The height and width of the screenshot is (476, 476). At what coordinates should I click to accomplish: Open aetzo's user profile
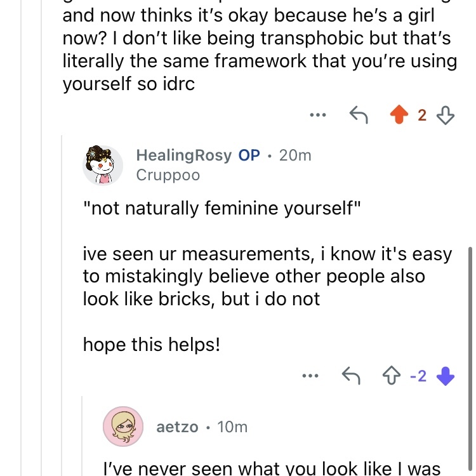(x=177, y=426)
